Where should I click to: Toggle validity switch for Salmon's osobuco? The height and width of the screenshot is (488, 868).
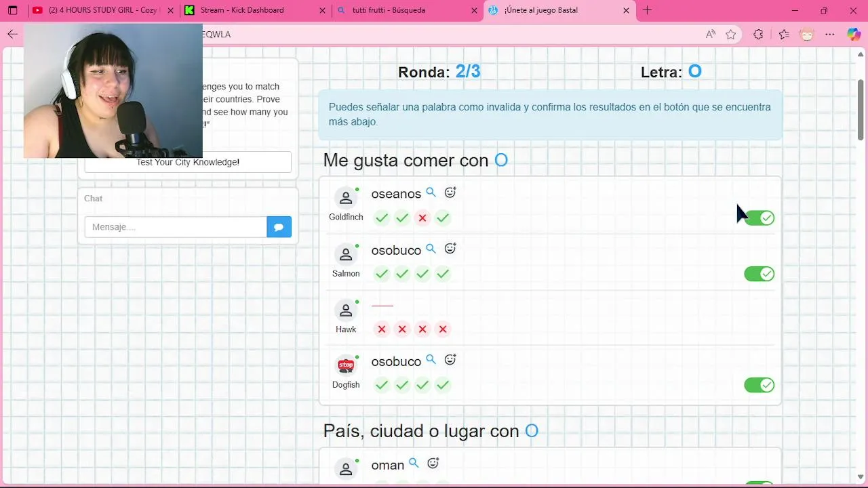pyautogui.click(x=759, y=274)
